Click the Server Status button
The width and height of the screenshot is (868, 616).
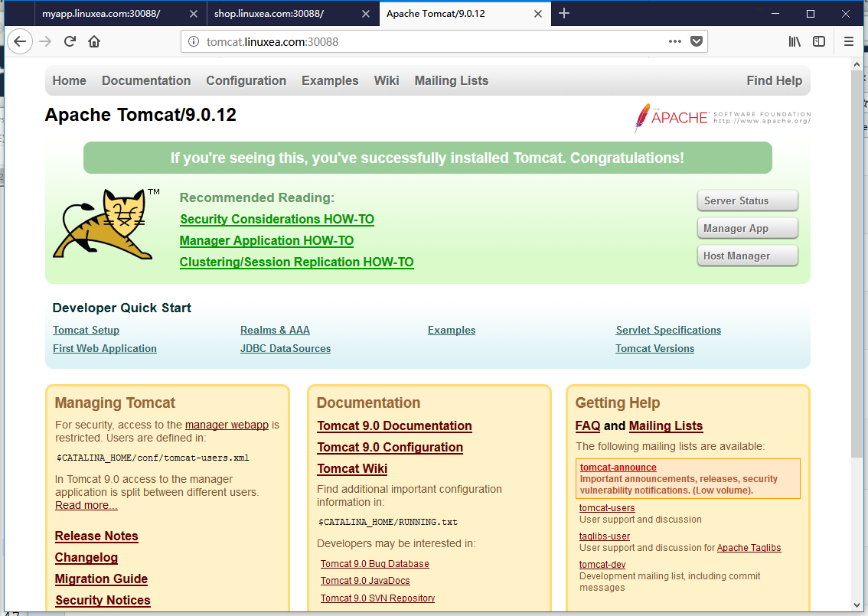tap(747, 201)
